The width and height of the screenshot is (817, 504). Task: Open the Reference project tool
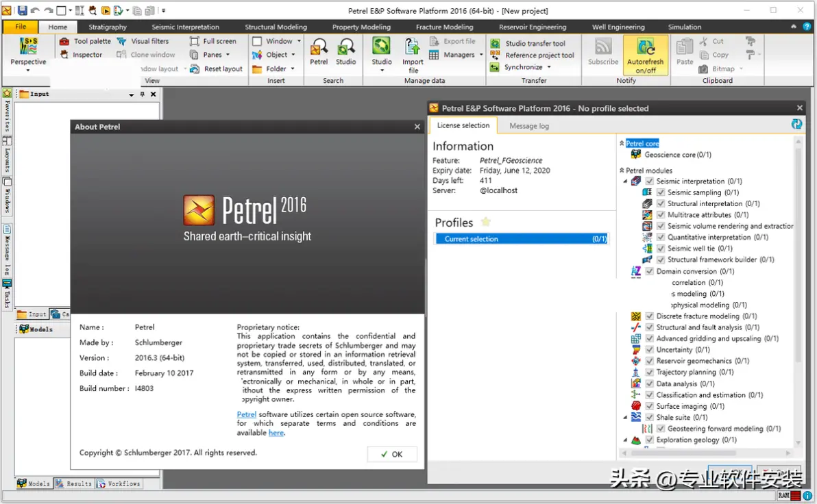coord(532,55)
